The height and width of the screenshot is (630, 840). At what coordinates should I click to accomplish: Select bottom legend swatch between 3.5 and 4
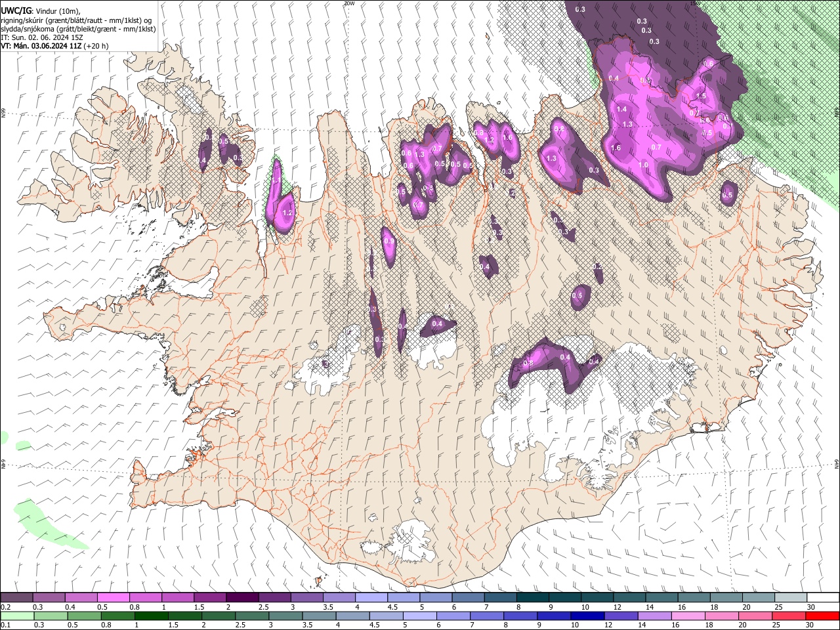pyautogui.click(x=319, y=616)
